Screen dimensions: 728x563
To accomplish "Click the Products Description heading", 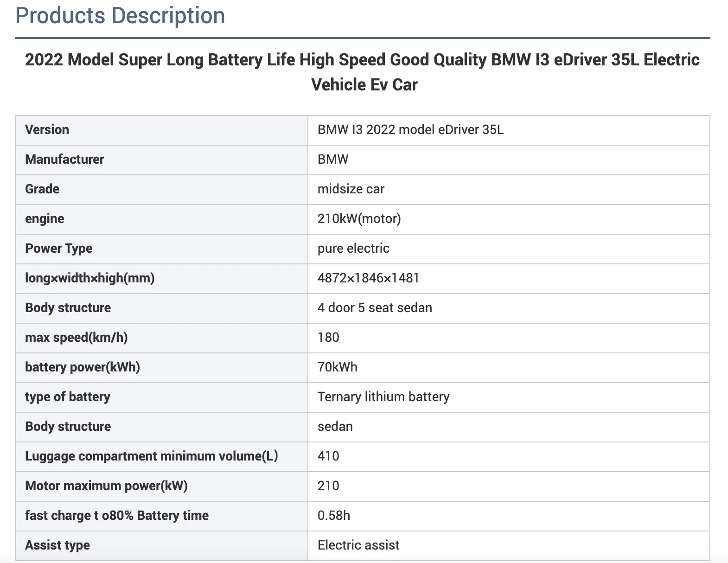I will 120,16.
